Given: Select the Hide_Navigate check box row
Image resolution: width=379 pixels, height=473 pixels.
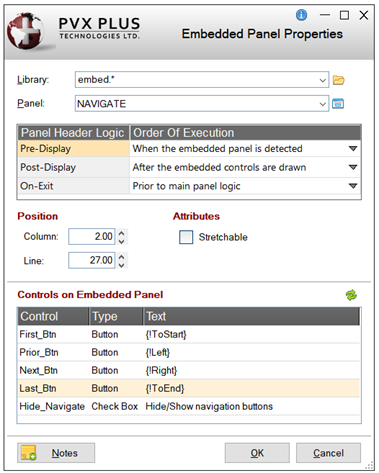Looking at the screenshot, I should pyautogui.click(x=189, y=406).
